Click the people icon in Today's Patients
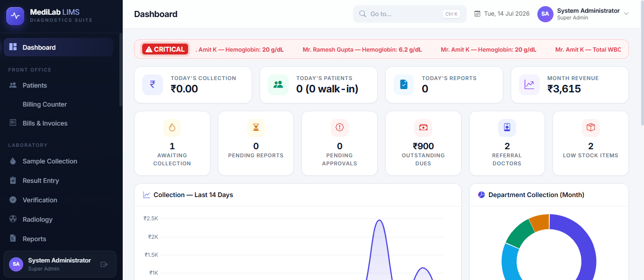The image size is (644, 280). point(278,85)
